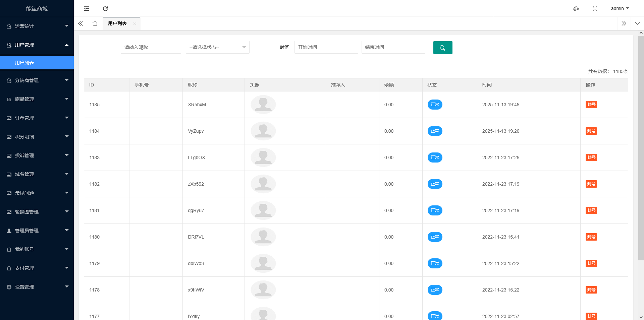644x320 pixels.
Task: Open the 请选择状态 status dropdown
Action: [x=218, y=47]
